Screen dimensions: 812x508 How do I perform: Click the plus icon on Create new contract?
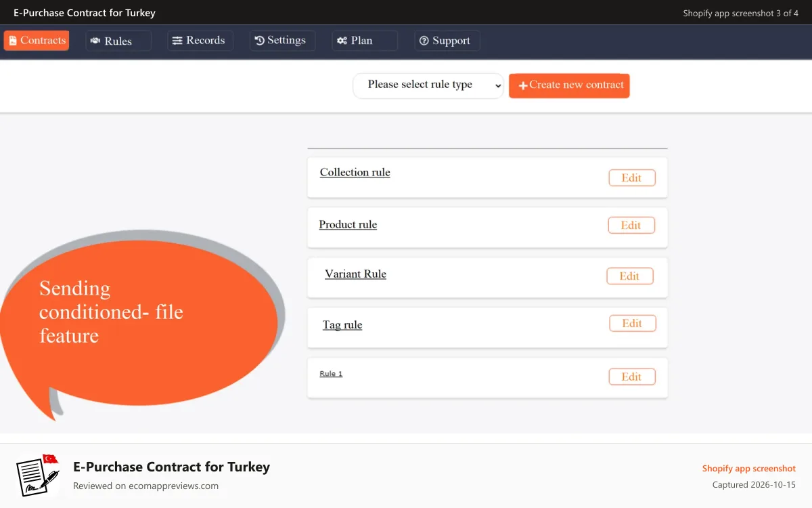pyautogui.click(x=523, y=85)
